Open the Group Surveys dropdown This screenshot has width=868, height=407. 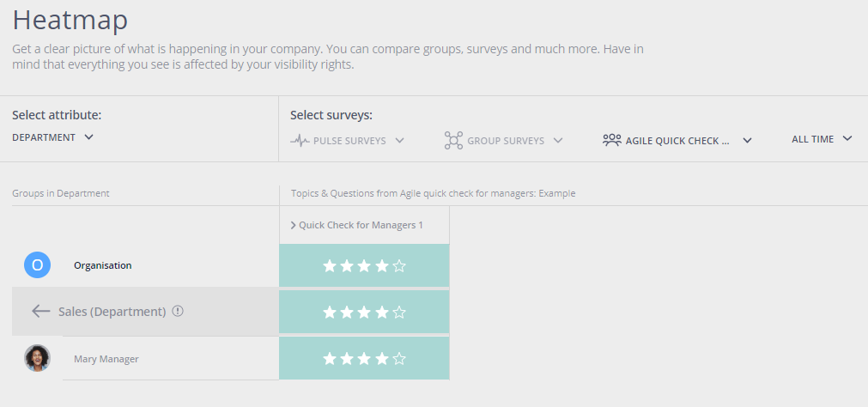pyautogui.click(x=503, y=141)
